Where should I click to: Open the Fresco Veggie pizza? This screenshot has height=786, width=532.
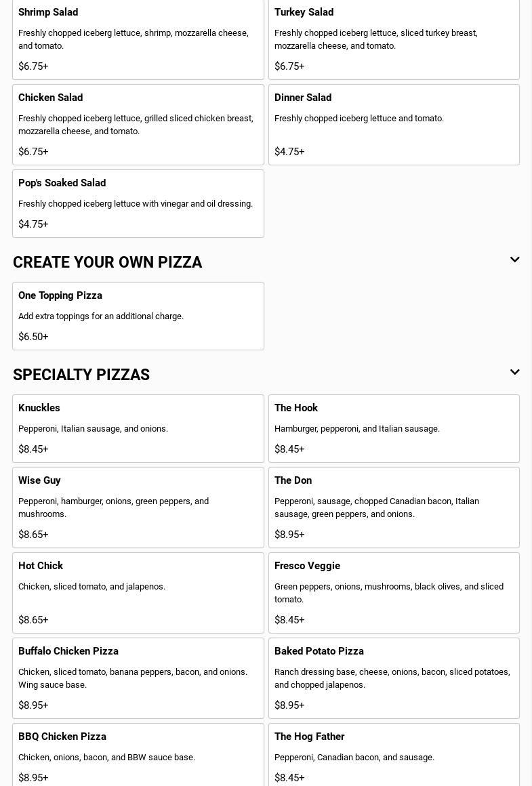(394, 592)
